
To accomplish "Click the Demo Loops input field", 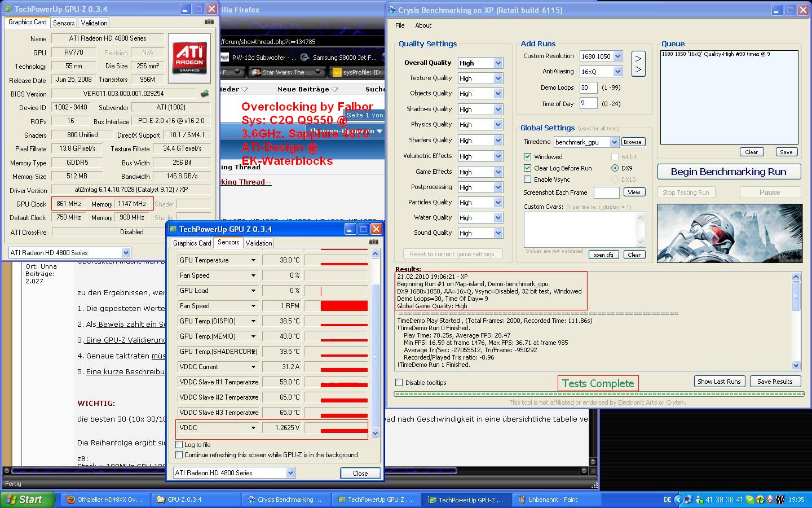I will pos(589,87).
